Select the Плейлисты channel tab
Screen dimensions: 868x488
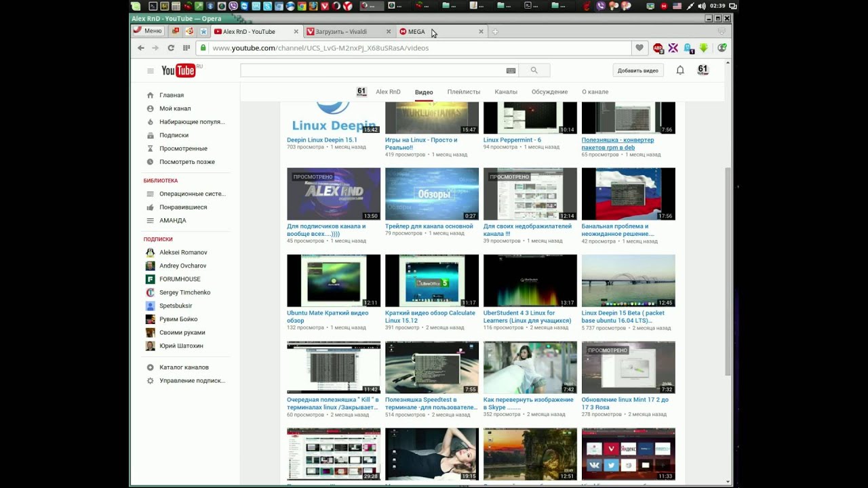(x=464, y=92)
